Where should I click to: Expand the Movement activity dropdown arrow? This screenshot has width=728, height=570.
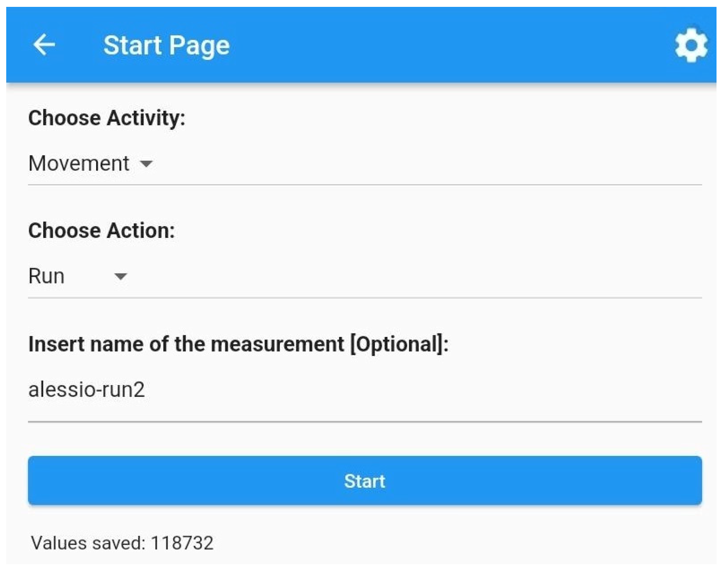point(146,164)
